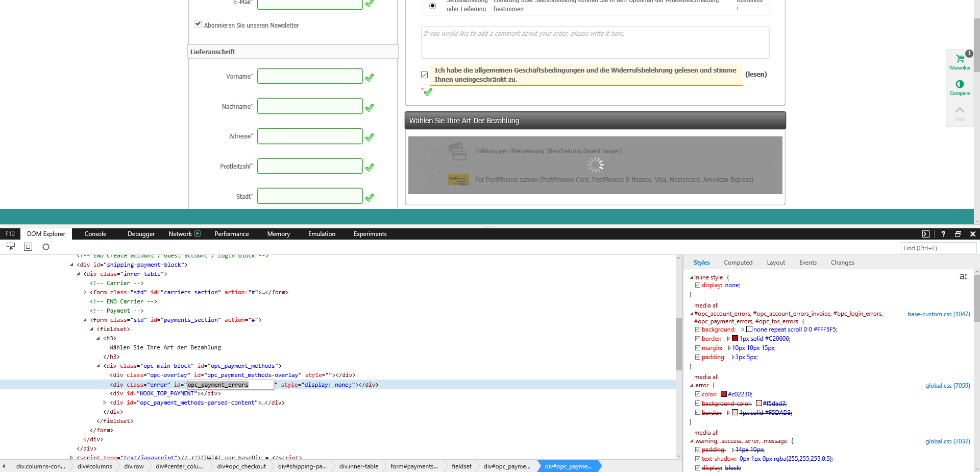Viewport: 980px width, 472px height.
Task: Collapse the opc_payment_methods div node
Action: pyautogui.click(x=98, y=366)
